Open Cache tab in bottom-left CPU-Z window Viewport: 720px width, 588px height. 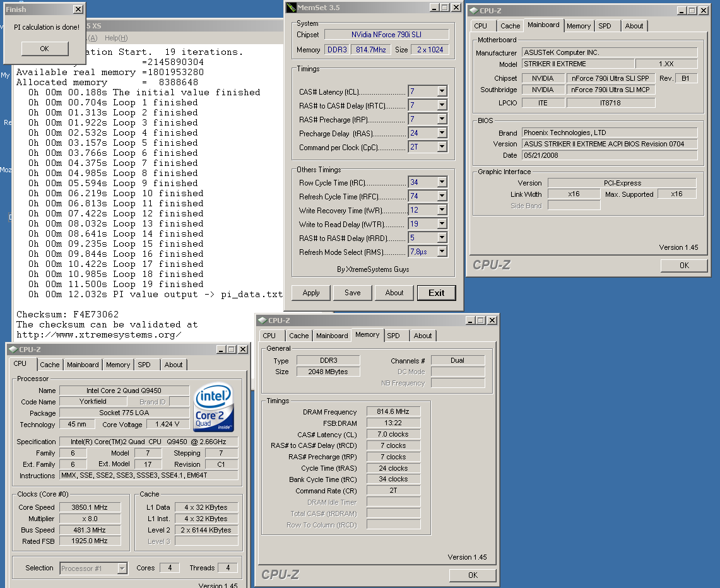tap(50, 365)
